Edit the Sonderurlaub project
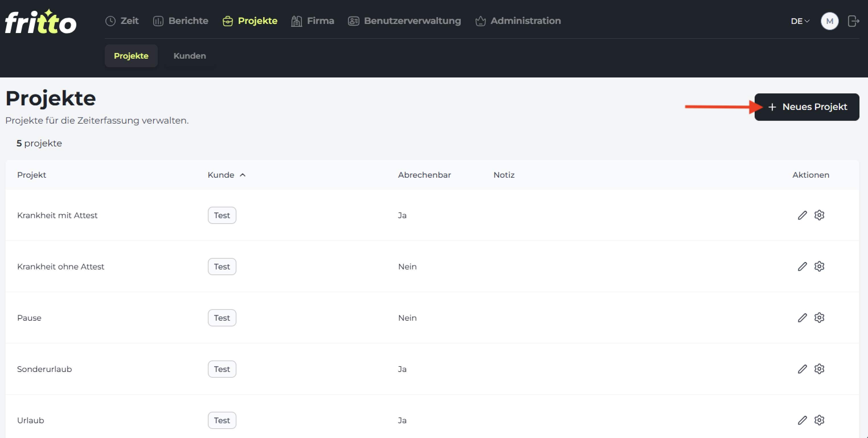This screenshot has height=438, width=868. [x=802, y=369]
